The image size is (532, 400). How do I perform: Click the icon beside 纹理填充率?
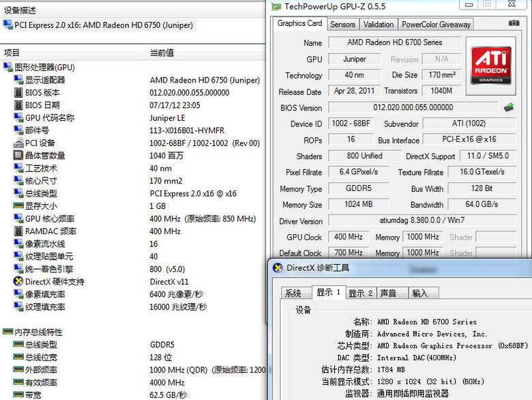[18, 306]
